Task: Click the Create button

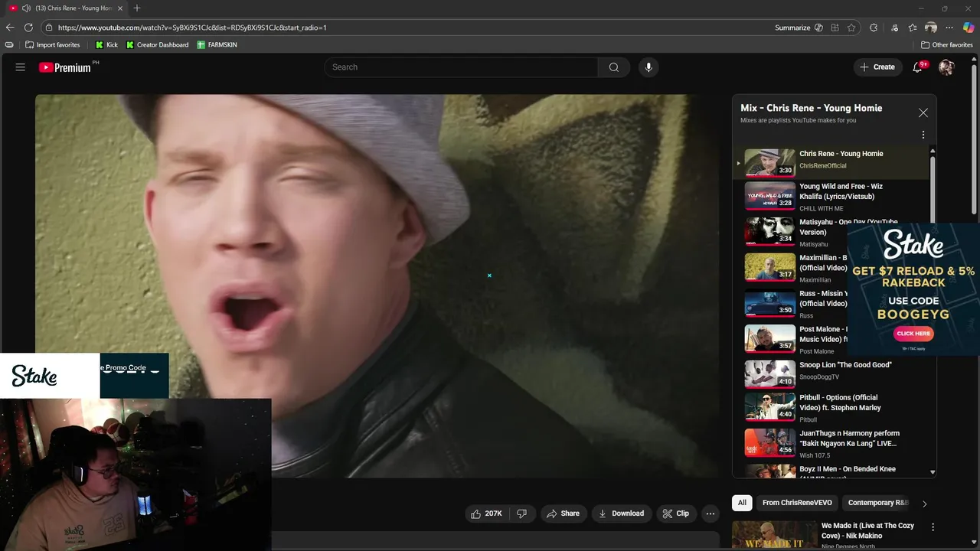Action: point(877,67)
